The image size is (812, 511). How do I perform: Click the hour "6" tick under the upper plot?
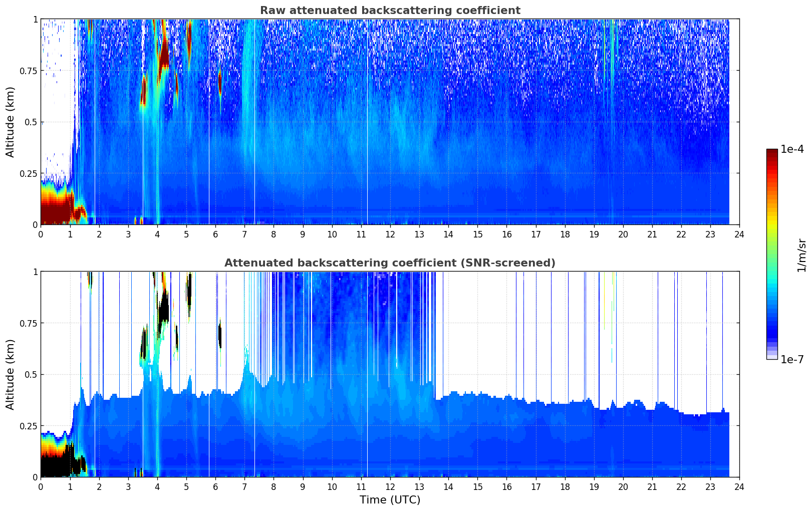click(215, 234)
